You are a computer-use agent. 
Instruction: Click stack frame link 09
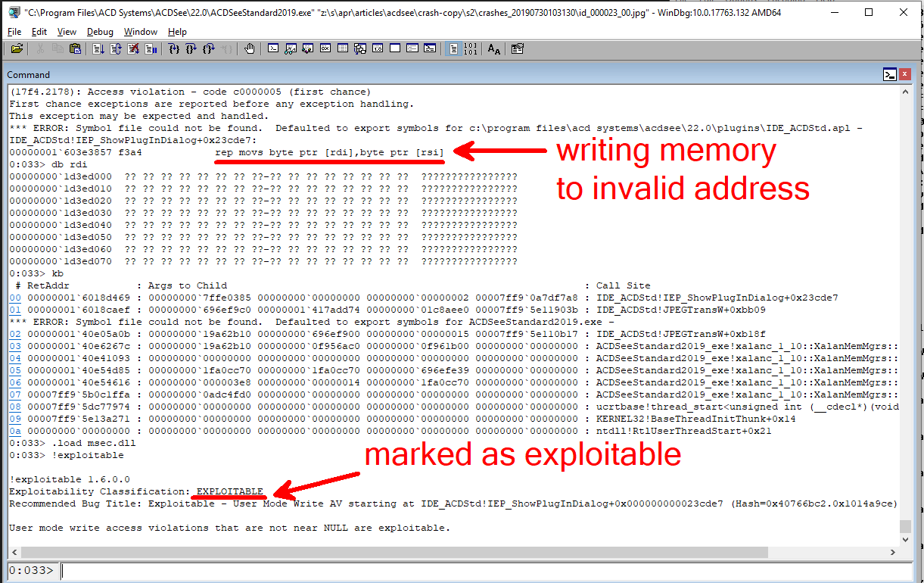tap(15, 419)
